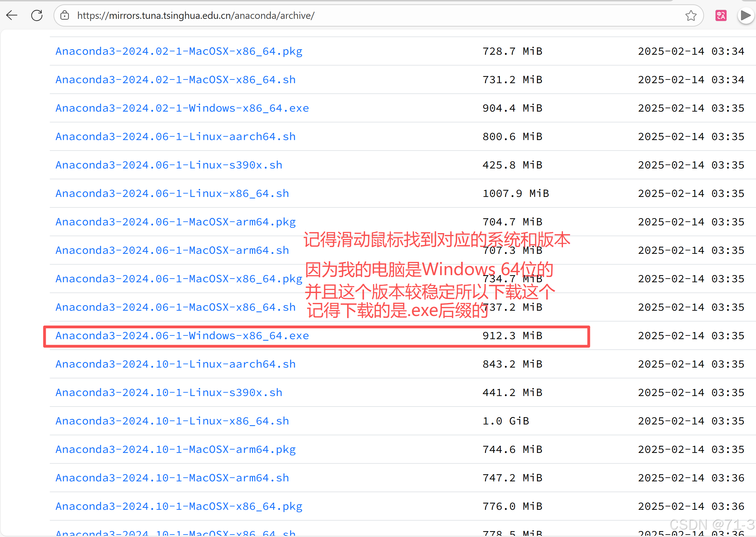This screenshot has height=537, width=756.
Task: Select Anaconda3-2024.10-1-MacOSX-arm64.pkg link
Action: 176,450
